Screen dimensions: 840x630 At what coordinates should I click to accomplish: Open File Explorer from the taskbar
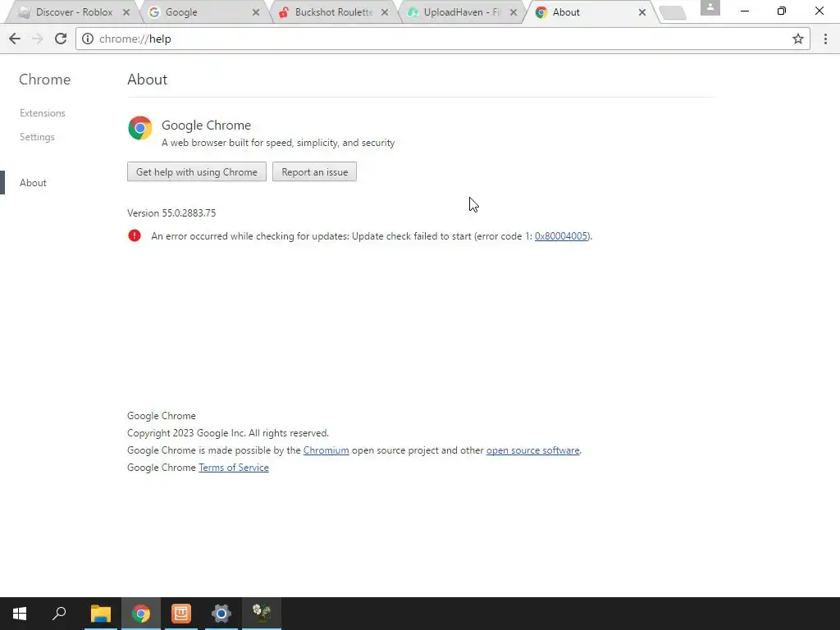tap(100, 614)
